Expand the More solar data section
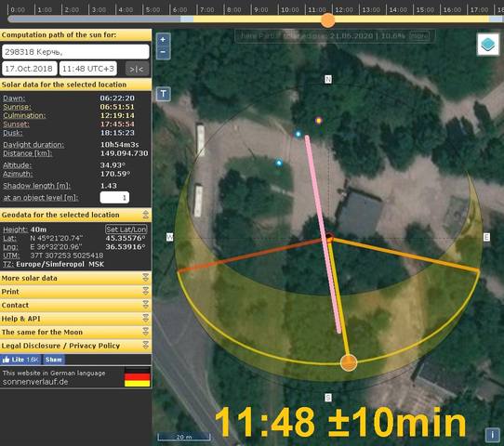Screen dimensions: 504x446 [x=75, y=278]
